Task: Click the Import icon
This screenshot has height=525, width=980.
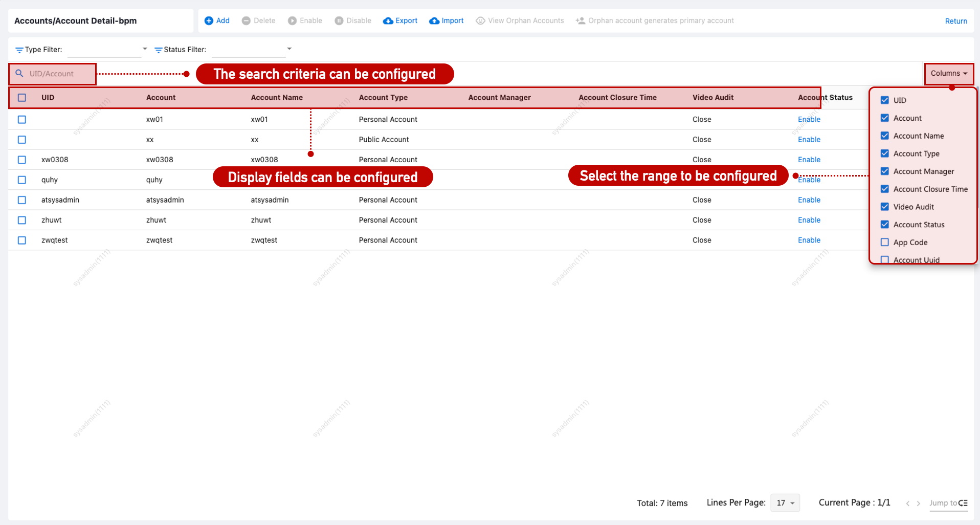Action: pos(434,20)
